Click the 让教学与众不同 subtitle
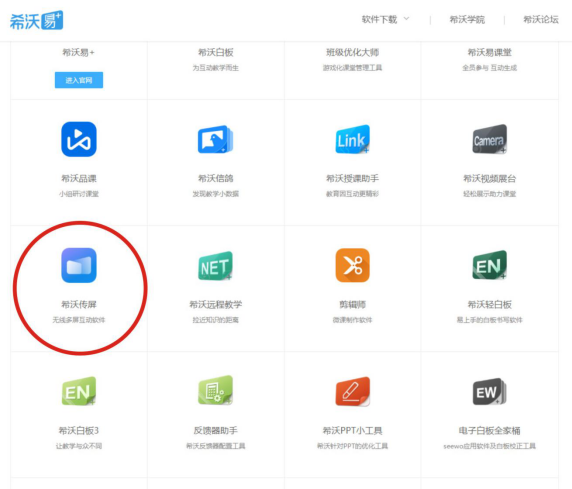The image size is (572, 489). 79,446
